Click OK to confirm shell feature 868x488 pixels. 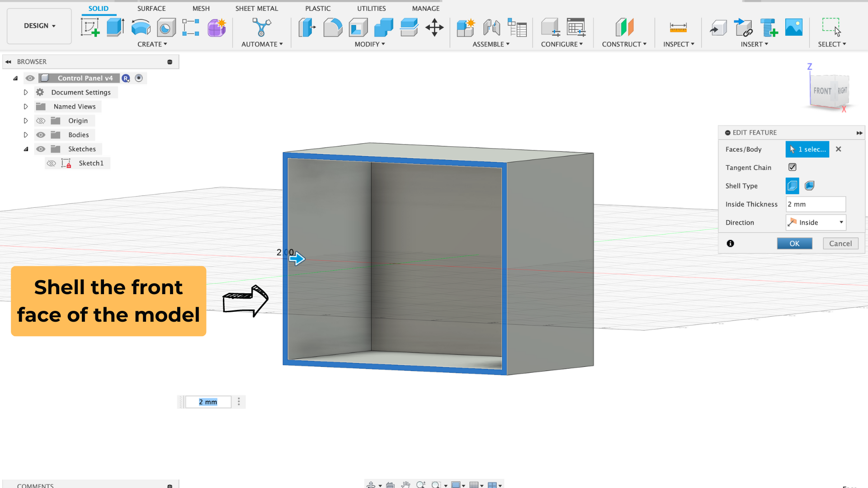794,243
